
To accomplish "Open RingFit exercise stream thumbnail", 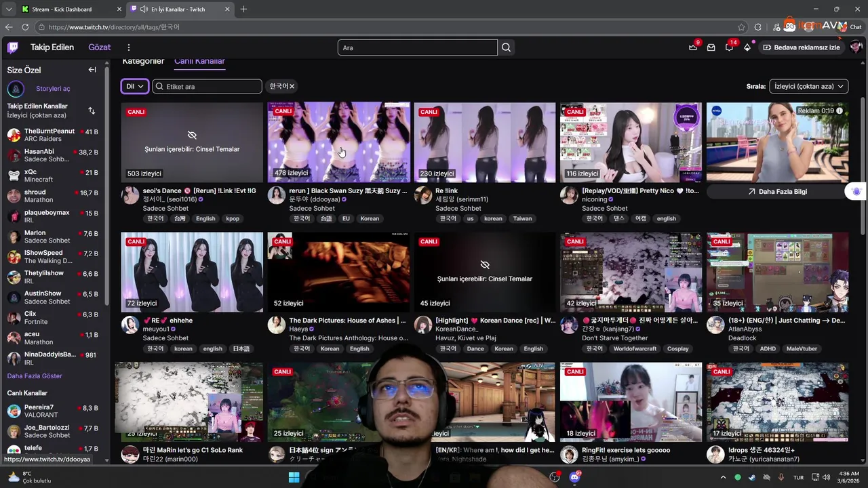I will point(631,401).
